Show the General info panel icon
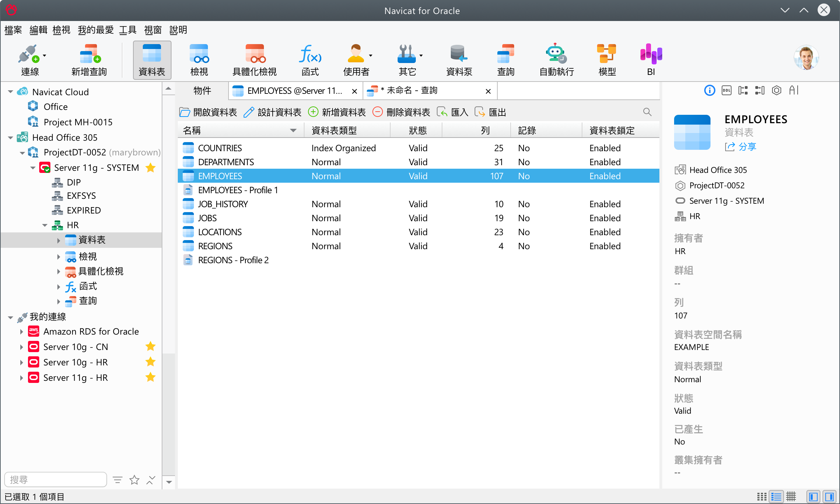The height and width of the screenshot is (504, 840). point(709,91)
